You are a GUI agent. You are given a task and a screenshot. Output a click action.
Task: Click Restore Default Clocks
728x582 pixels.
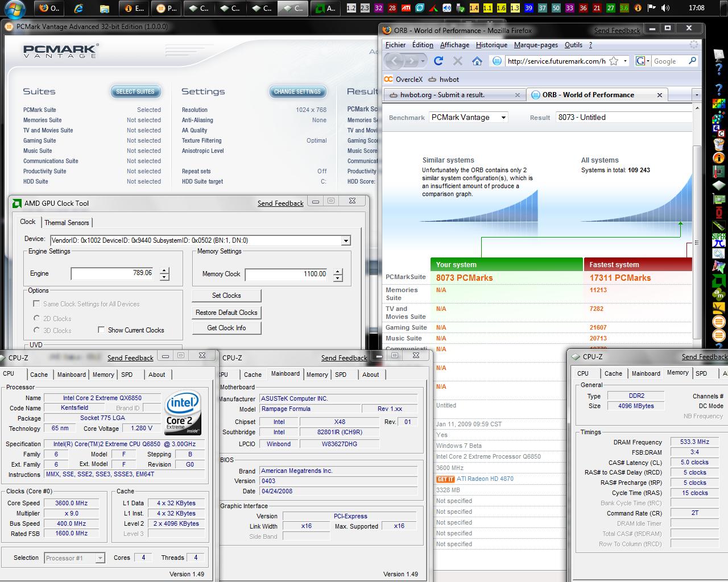click(x=226, y=313)
